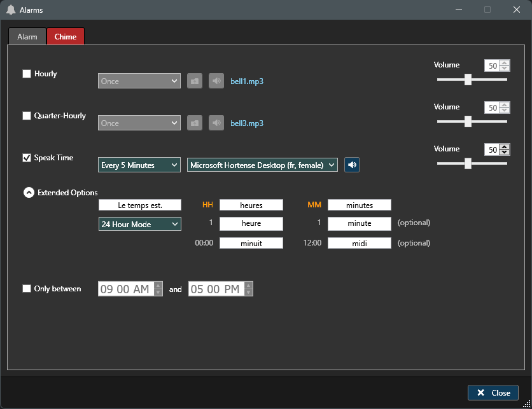Toggle the Only between checkbox
532x409 pixels.
point(27,289)
